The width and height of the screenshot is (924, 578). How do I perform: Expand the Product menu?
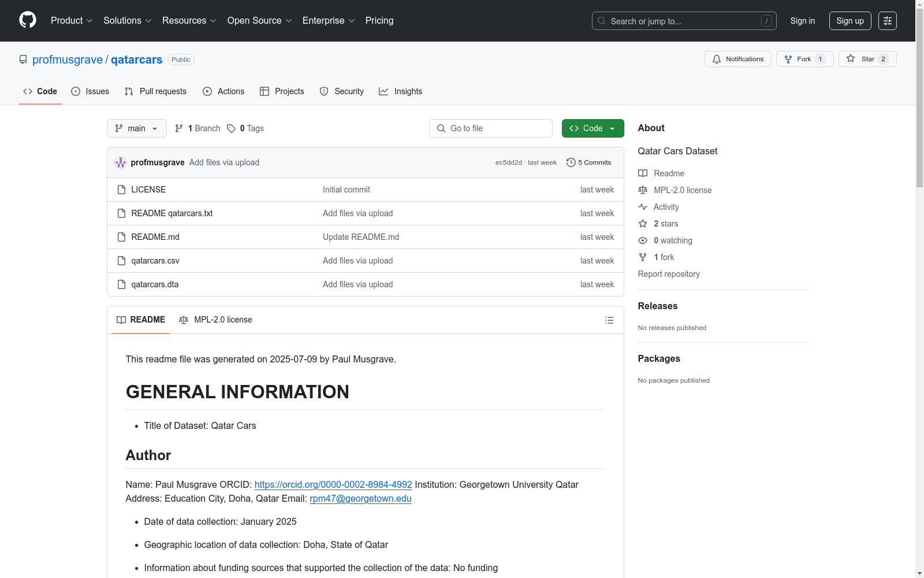tap(72, 20)
